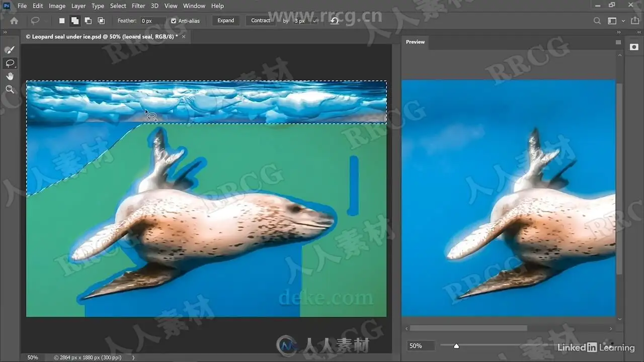
Task: Open the expand/contract pixel amount dropdown
Action: pos(315,21)
